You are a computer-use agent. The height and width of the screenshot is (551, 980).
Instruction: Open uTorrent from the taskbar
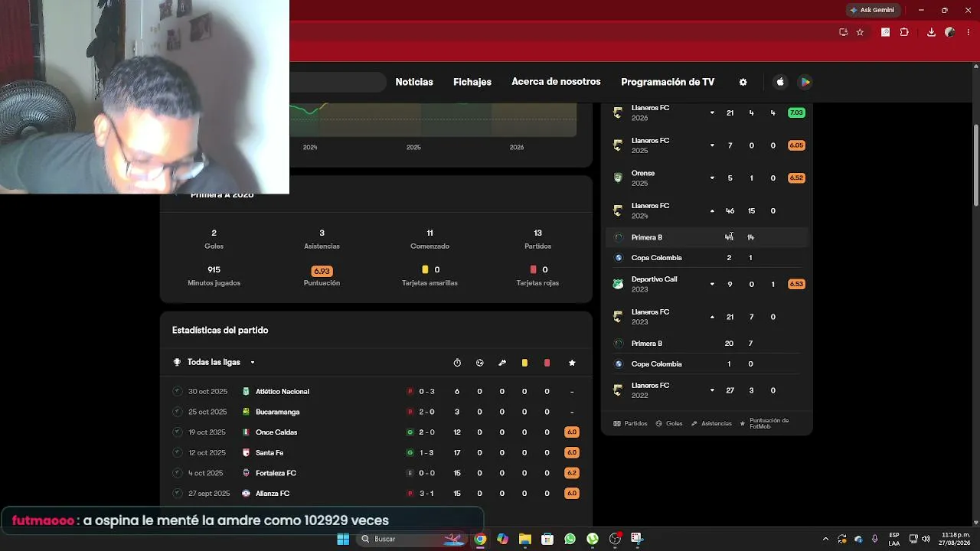coord(593,539)
